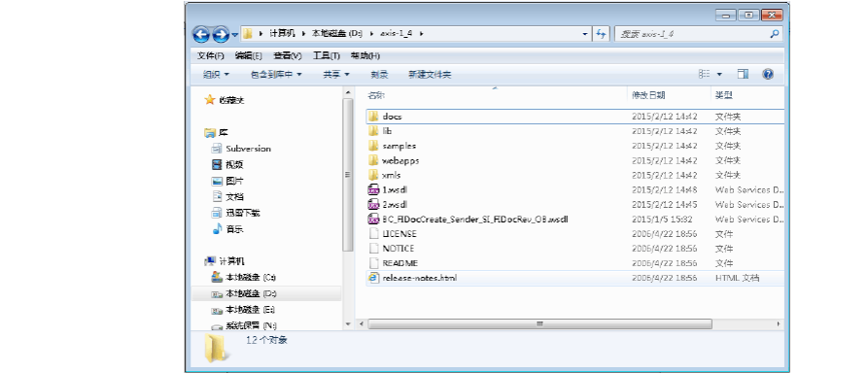Image resolution: width=868 pixels, height=373 pixels.
Task: Select the LICENSE file icon
Action: [373, 233]
